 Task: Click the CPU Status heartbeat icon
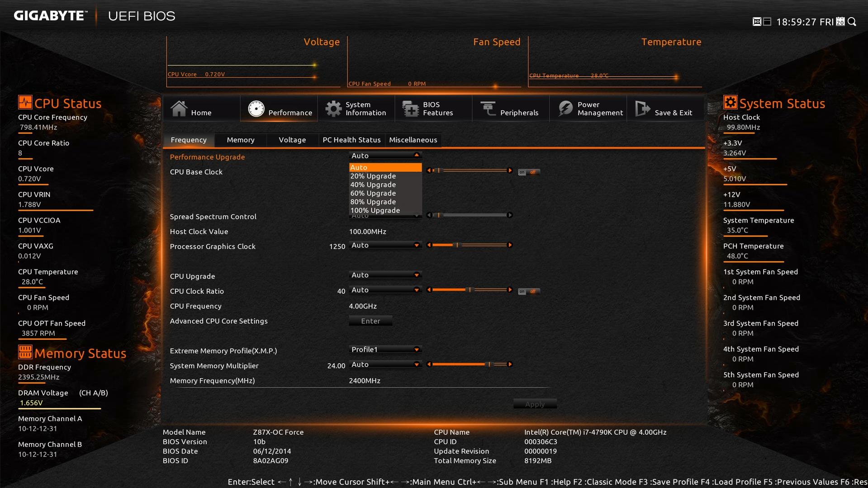(25, 102)
